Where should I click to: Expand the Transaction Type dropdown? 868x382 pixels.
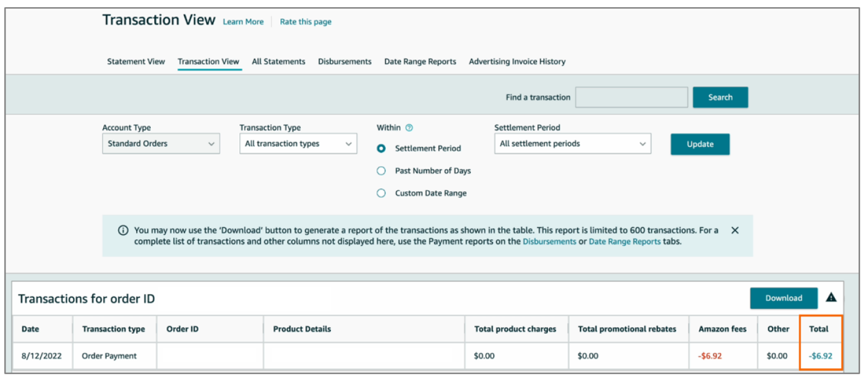(x=298, y=143)
